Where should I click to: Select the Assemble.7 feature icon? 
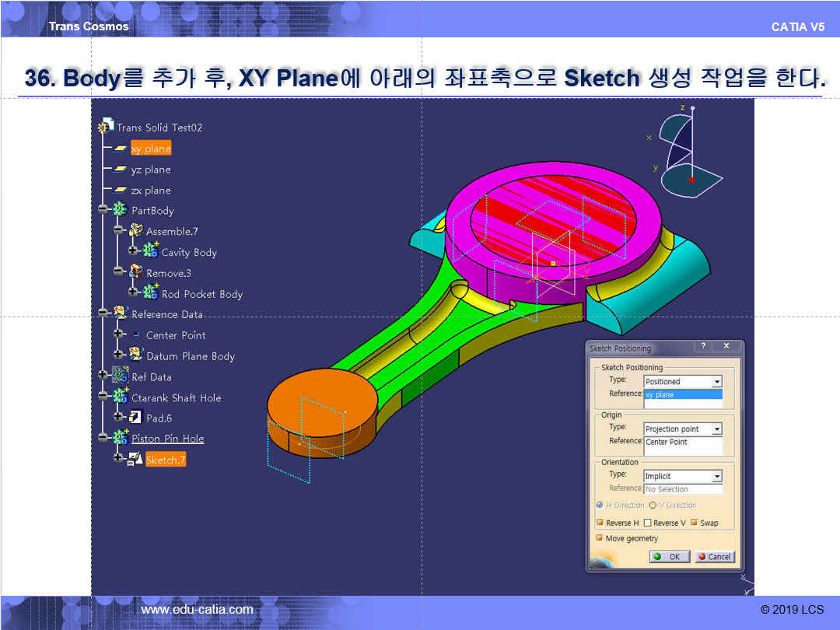pos(135,231)
